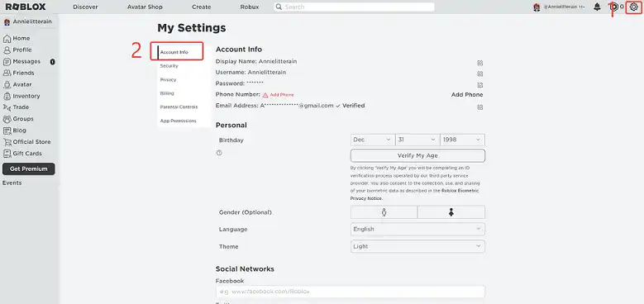Click the Official Store cart icon
The image size is (644, 304).
tap(7, 142)
